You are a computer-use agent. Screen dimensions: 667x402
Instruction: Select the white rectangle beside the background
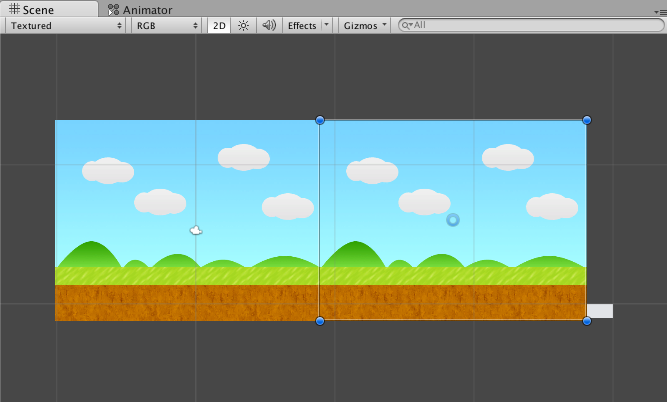point(600,311)
